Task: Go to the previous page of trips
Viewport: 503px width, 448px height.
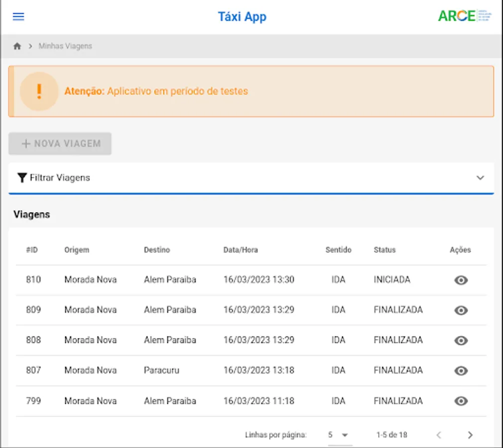Action: click(x=439, y=435)
